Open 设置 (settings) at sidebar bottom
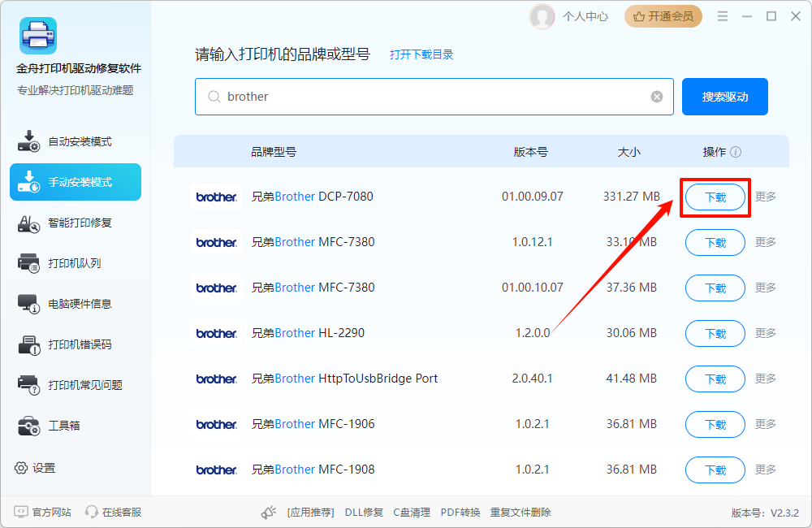Image resolution: width=812 pixels, height=528 pixels. [39, 468]
